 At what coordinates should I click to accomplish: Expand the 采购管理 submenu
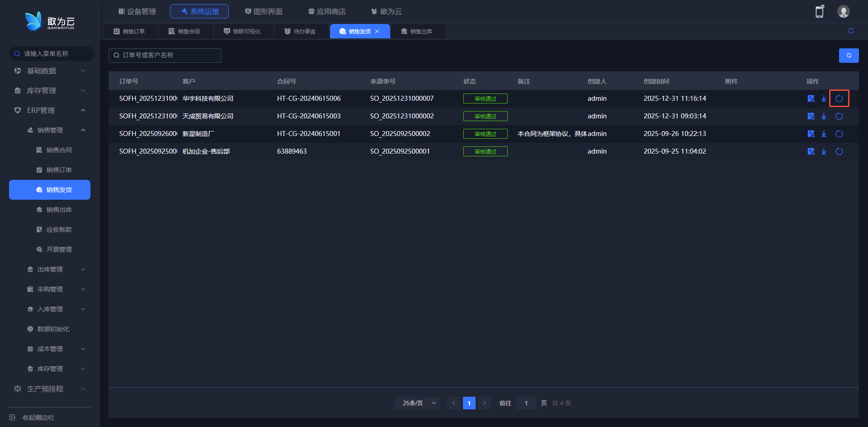coord(54,289)
